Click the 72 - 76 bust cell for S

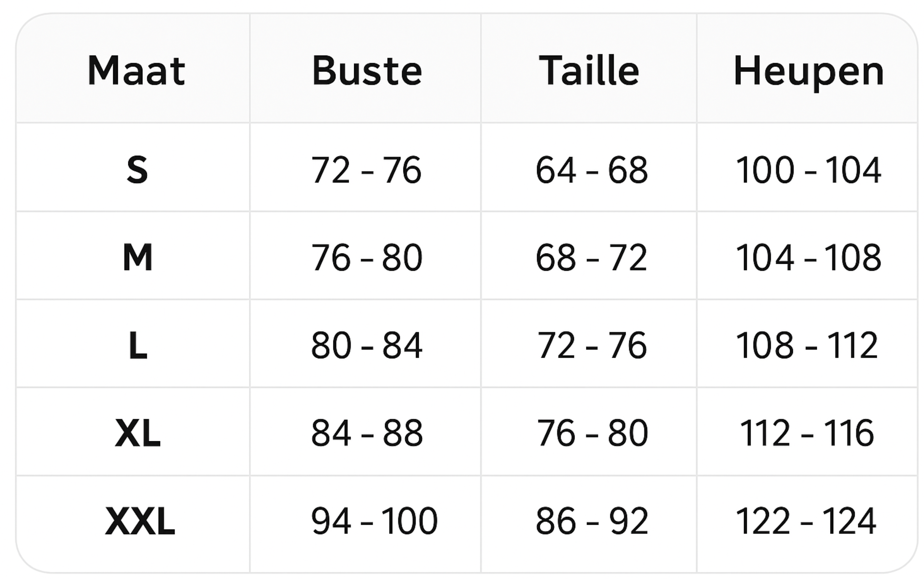[x=366, y=170]
